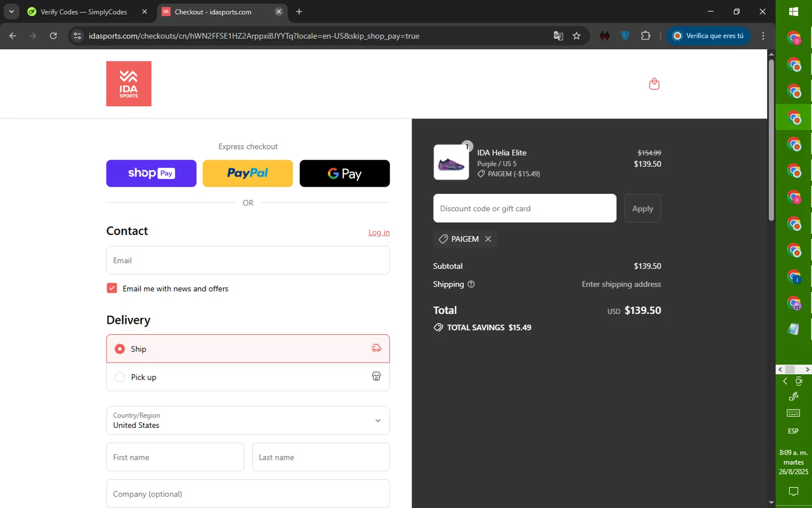812x508 pixels.
Task: Close the Checkout - idasports.com tab
Action: pyautogui.click(x=279, y=11)
